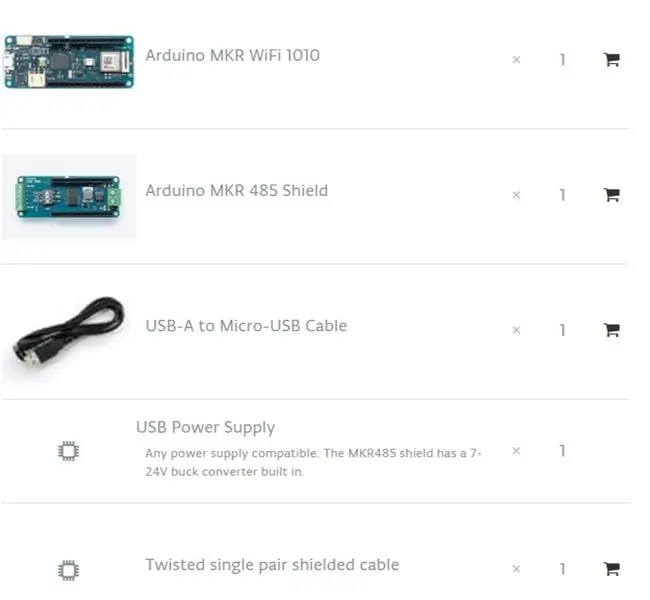This screenshot has height=600, width=650.
Task: Select the USB Power Supply title
Action: (x=206, y=428)
